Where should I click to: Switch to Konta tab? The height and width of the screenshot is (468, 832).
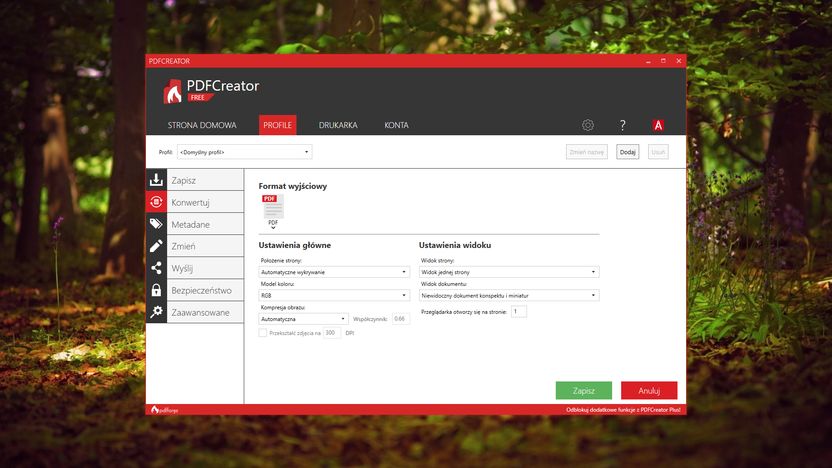pos(396,125)
